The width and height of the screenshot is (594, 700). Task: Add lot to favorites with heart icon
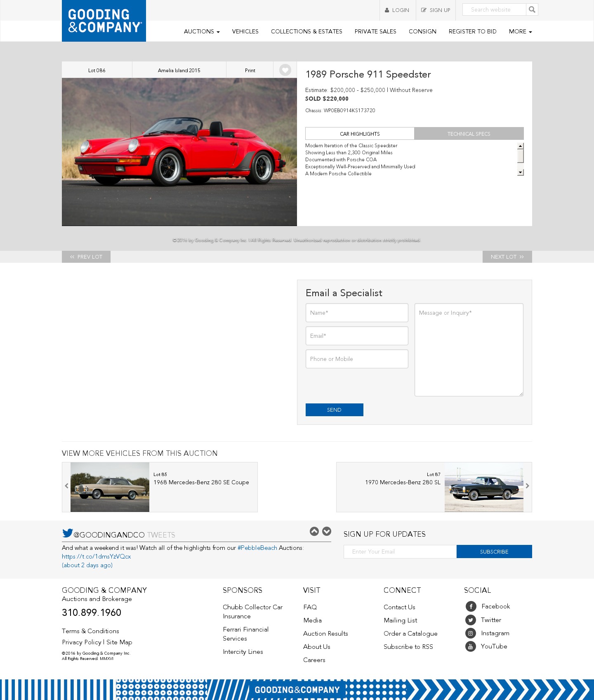point(285,70)
